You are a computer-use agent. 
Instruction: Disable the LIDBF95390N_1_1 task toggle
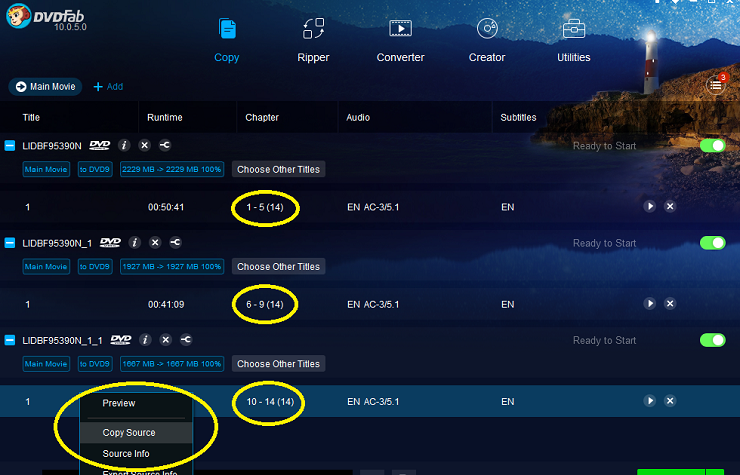tap(713, 340)
